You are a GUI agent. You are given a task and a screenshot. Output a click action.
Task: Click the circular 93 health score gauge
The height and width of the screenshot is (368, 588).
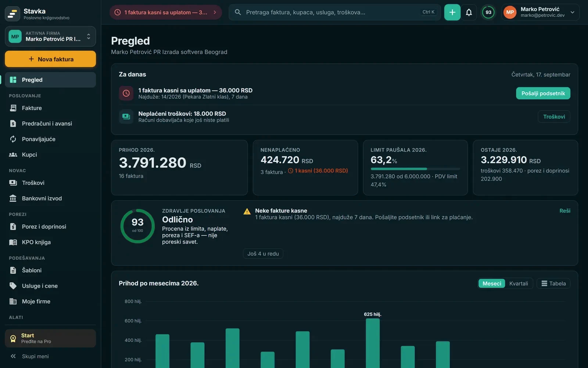pos(137,226)
